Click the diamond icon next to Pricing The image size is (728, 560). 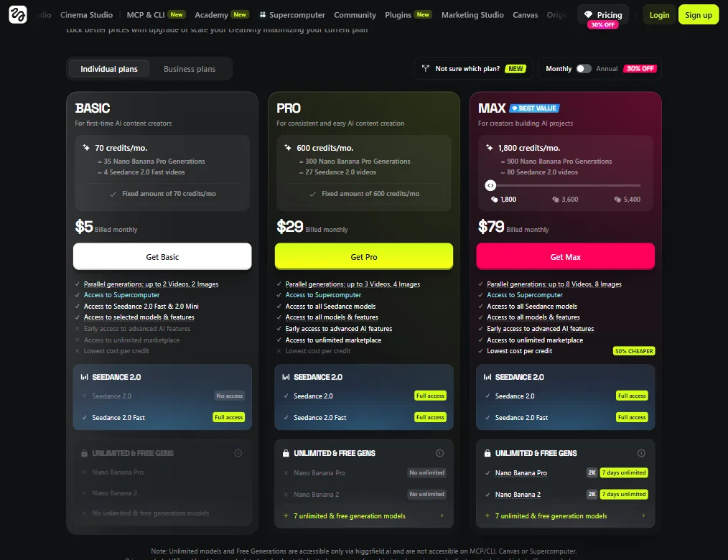(x=588, y=14)
